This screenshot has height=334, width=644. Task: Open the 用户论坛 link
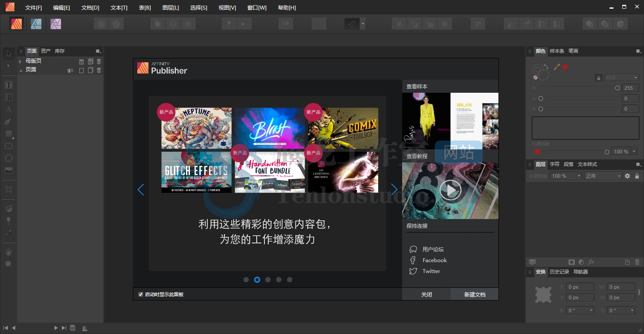433,250
